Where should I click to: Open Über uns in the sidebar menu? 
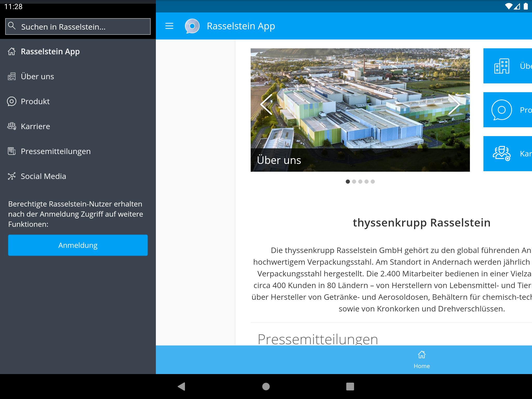(78, 76)
